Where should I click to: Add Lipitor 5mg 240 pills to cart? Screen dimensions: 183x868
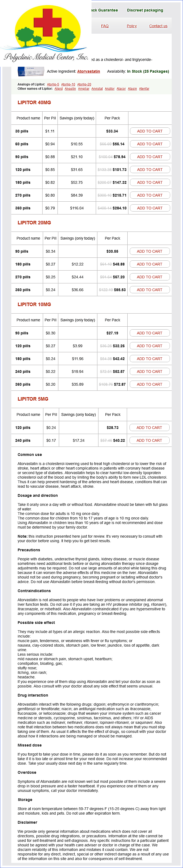149,440
